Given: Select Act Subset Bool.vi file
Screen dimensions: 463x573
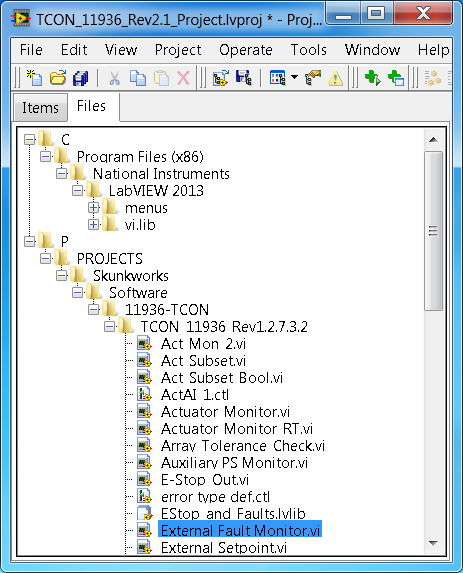Looking at the screenshot, I should (222, 378).
